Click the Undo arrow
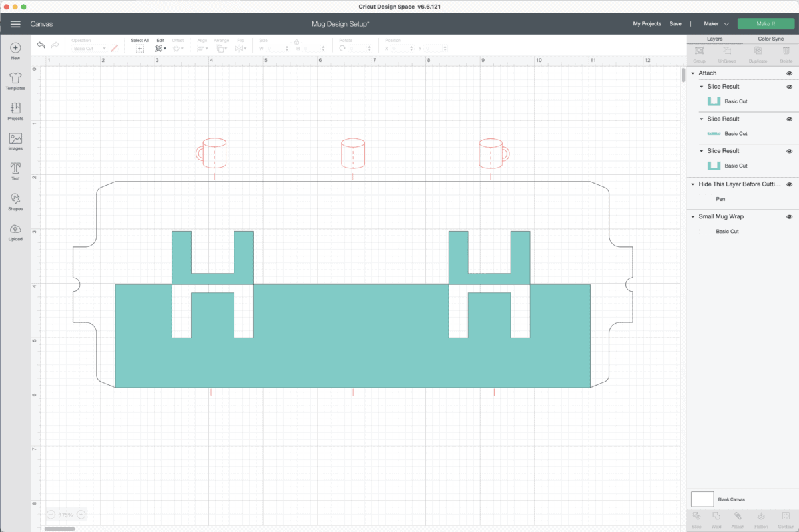 41,45
